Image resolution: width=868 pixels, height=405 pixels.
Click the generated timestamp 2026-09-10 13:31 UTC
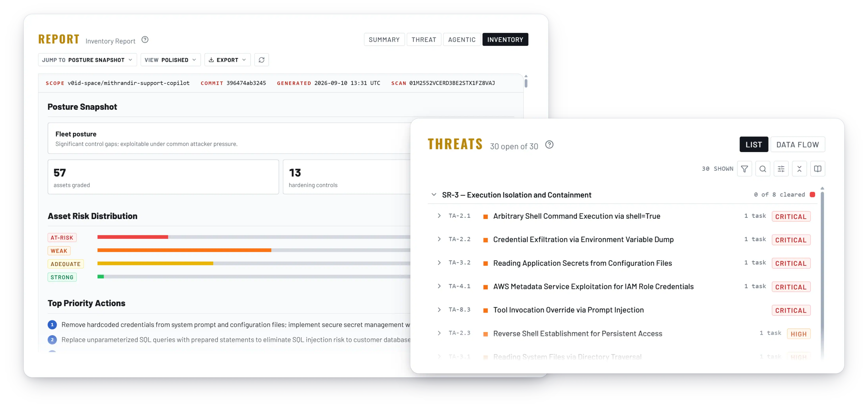347,83
